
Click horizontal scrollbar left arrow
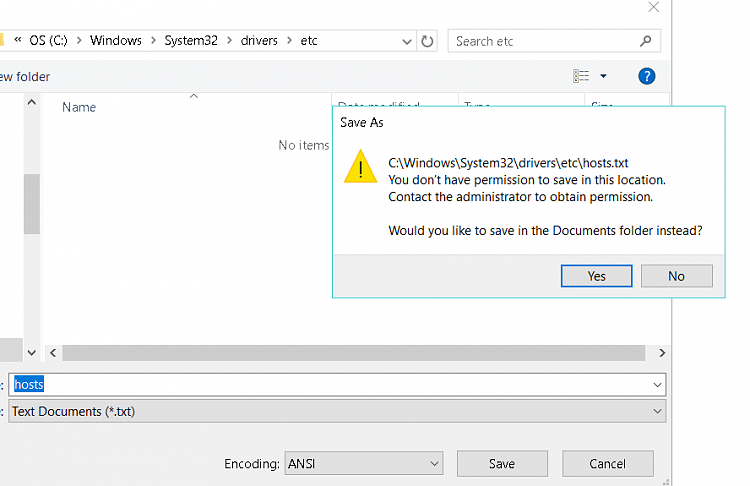click(53, 353)
